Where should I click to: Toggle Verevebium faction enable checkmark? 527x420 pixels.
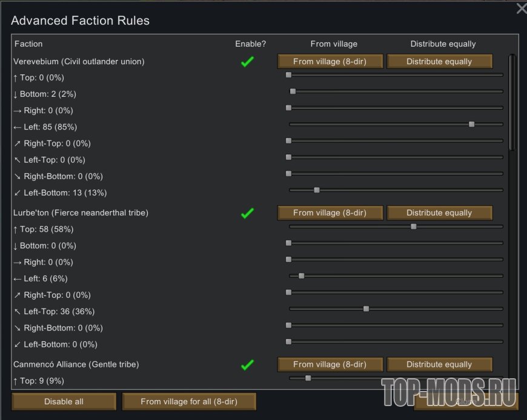(x=247, y=62)
